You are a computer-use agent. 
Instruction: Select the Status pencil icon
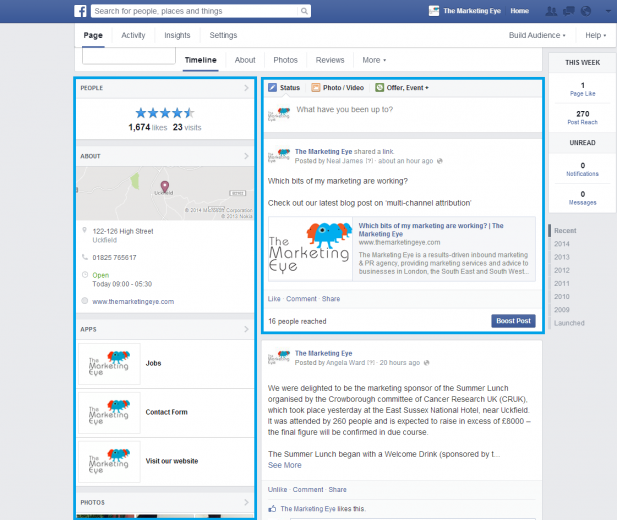tap(272, 87)
